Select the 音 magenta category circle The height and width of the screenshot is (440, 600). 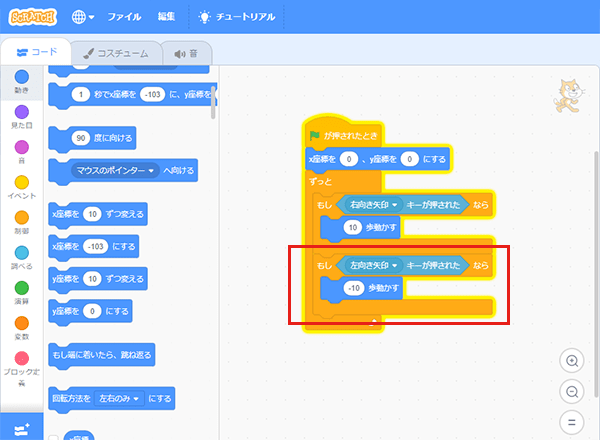point(22,147)
